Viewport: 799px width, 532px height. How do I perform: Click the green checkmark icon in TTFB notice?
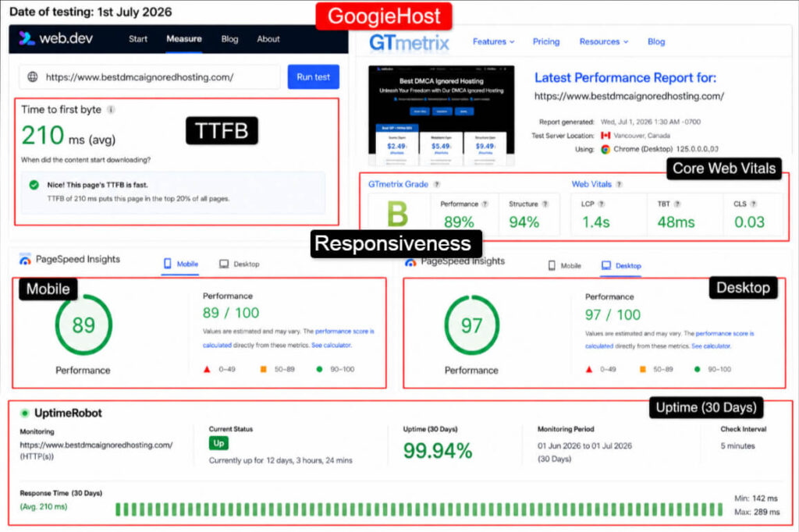(34, 185)
